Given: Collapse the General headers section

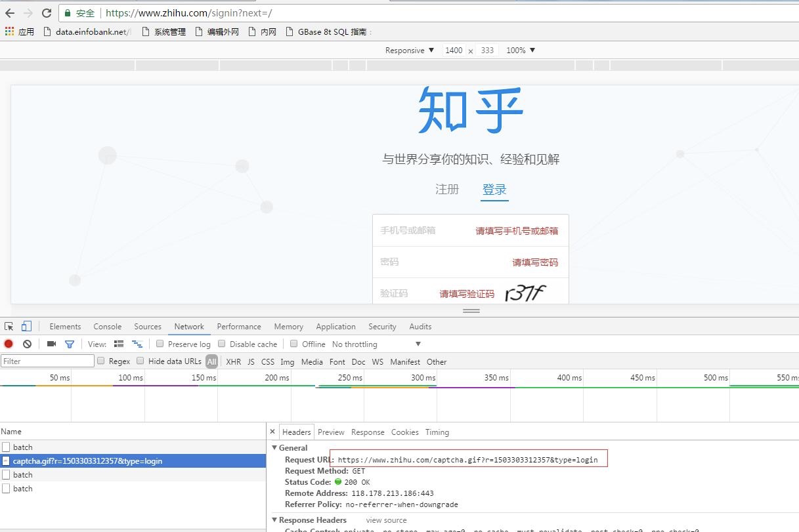Looking at the screenshot, I should coord(275,448).
